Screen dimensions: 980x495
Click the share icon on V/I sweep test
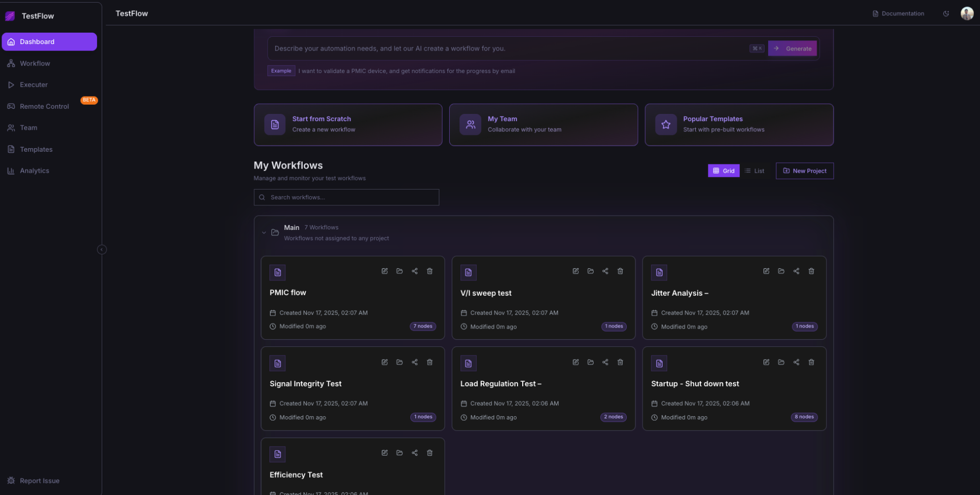605,271
